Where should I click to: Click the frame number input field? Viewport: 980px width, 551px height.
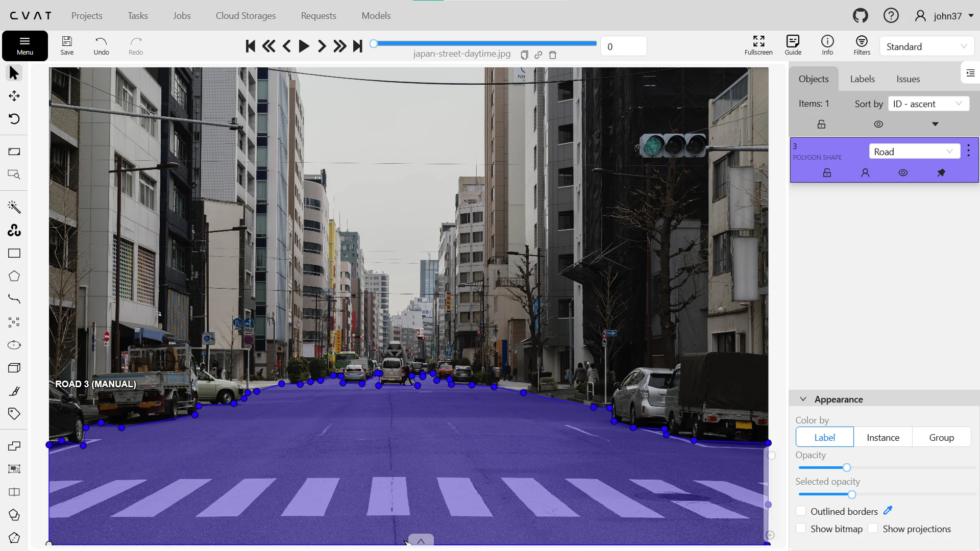[623, 46]
